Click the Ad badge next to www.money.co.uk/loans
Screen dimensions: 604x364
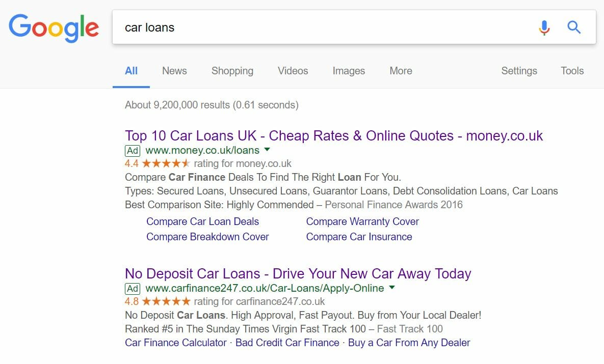click(x=133, y=151)
